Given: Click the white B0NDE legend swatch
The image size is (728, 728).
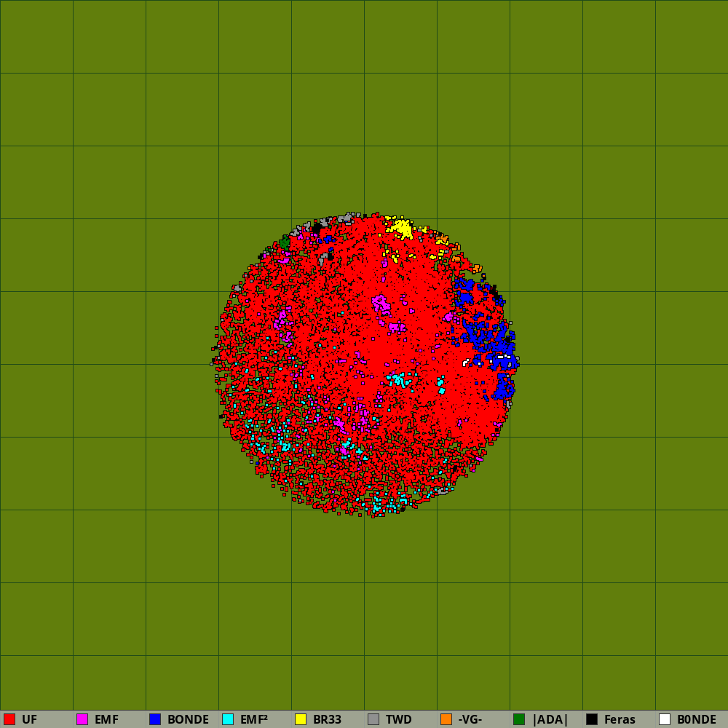Looking at the screenshot, I should [x=665, y=719].
